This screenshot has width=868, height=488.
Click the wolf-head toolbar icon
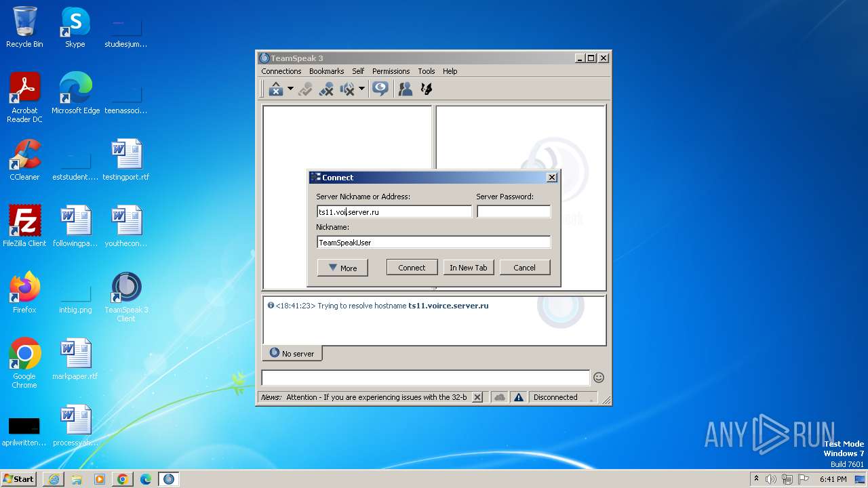[x=427, y=89]
